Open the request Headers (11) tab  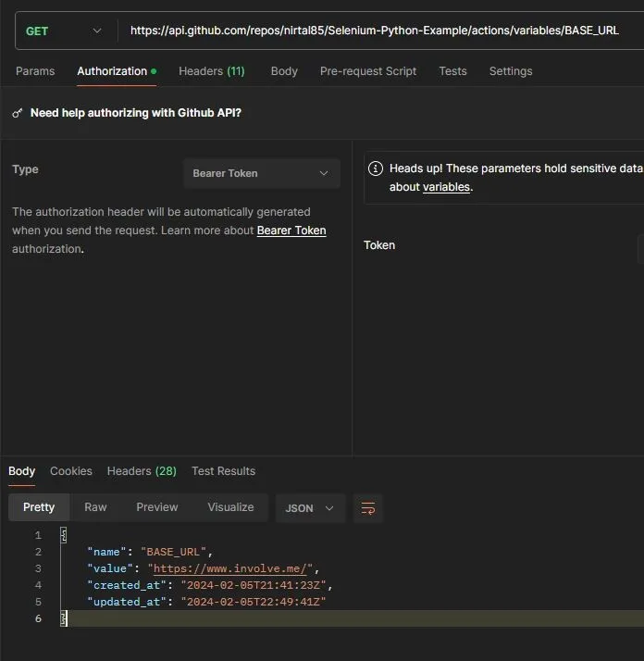pyautogui.click(x=212, y=71)
